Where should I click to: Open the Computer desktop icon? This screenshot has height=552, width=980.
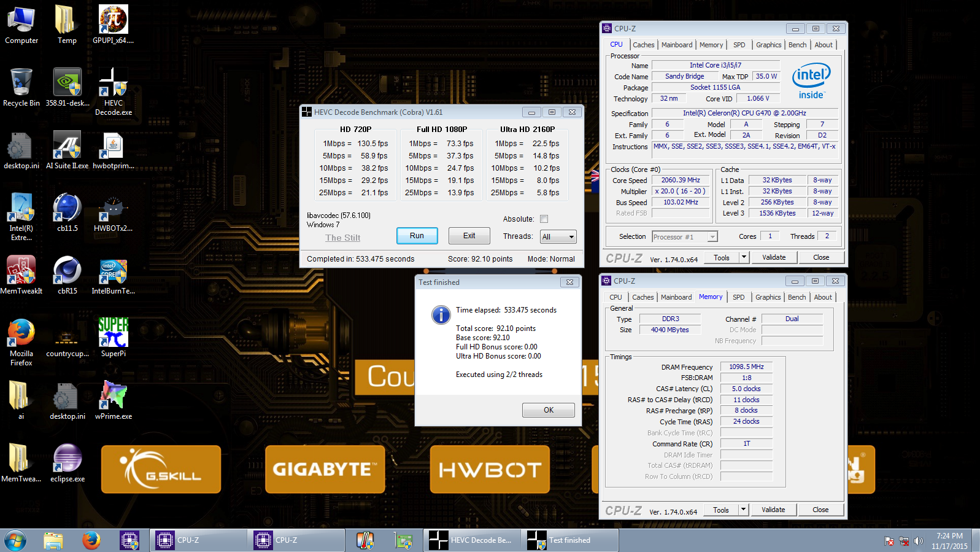click(x=21, y=25)
